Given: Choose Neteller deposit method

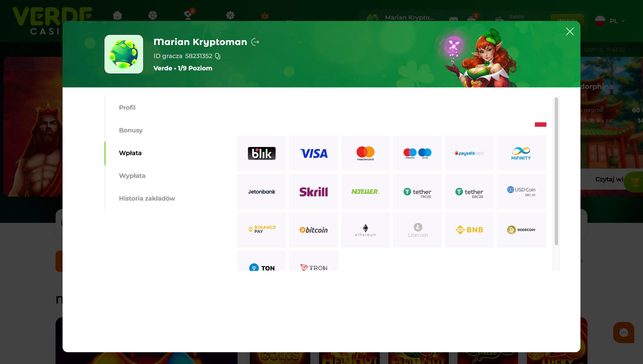Looking at the screenshot, I should (x=365, y=192).
